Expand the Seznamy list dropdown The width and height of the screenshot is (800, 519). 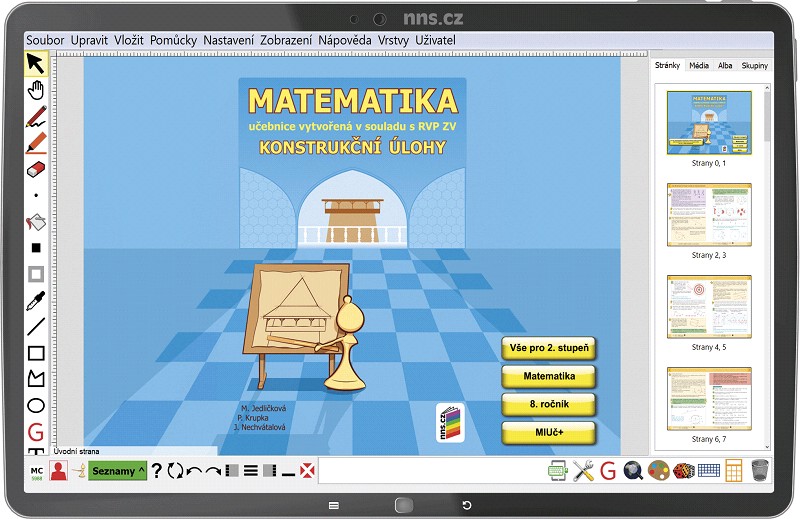[118, 471]
